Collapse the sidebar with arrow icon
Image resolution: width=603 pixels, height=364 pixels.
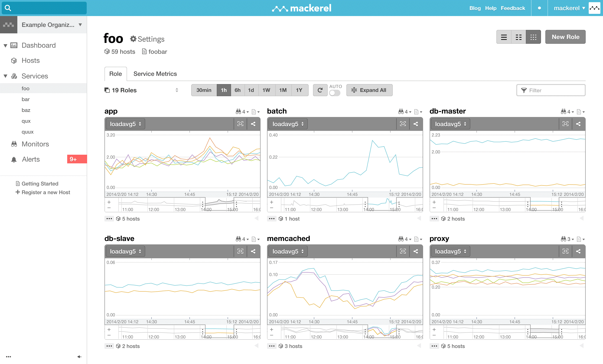(79, 357)
